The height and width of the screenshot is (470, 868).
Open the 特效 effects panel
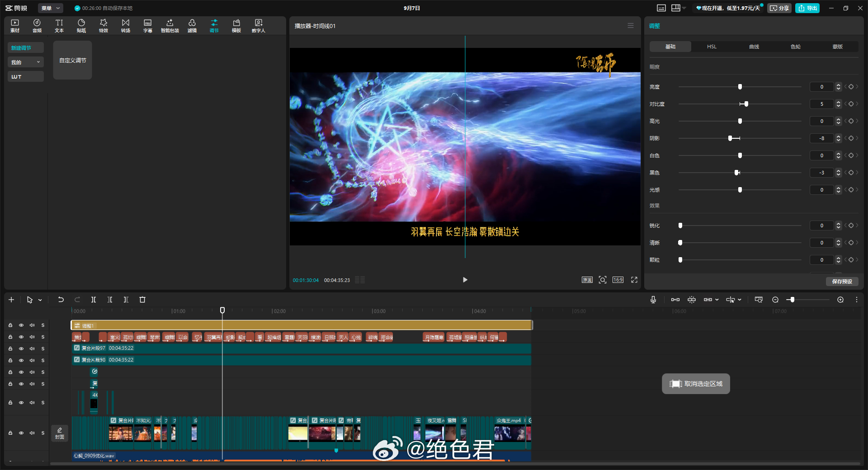point(104,26)
